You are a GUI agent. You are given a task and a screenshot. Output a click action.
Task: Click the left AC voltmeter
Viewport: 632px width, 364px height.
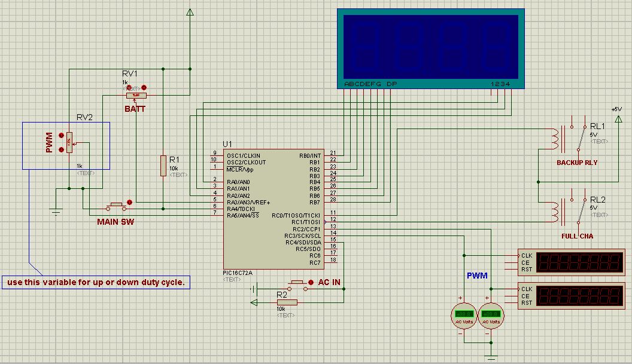point(463,314)
